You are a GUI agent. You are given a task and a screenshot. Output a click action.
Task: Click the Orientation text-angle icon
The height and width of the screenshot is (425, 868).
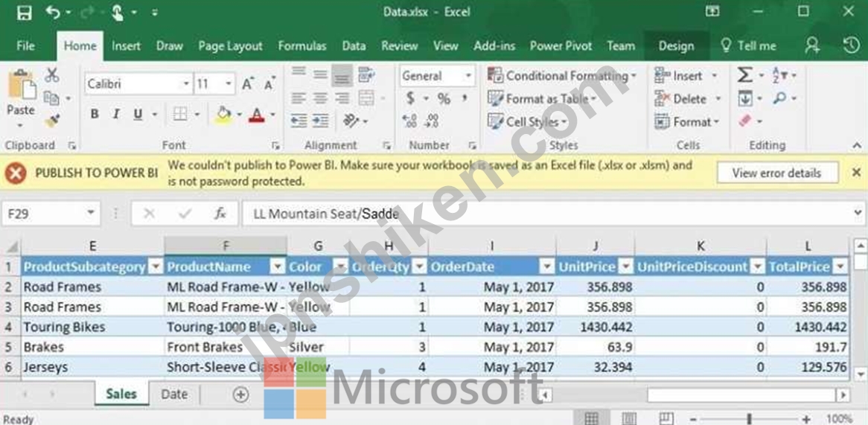click(x=351, y=121)
